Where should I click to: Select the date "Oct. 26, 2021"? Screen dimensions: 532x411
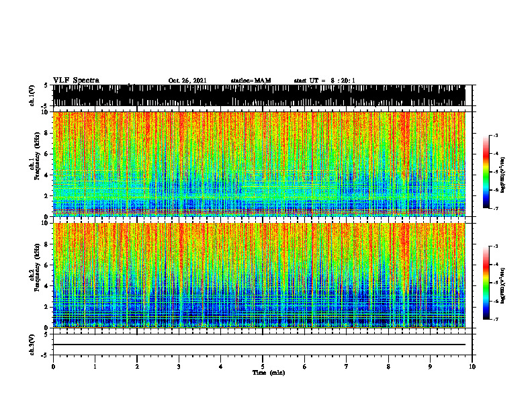(187, 81)
